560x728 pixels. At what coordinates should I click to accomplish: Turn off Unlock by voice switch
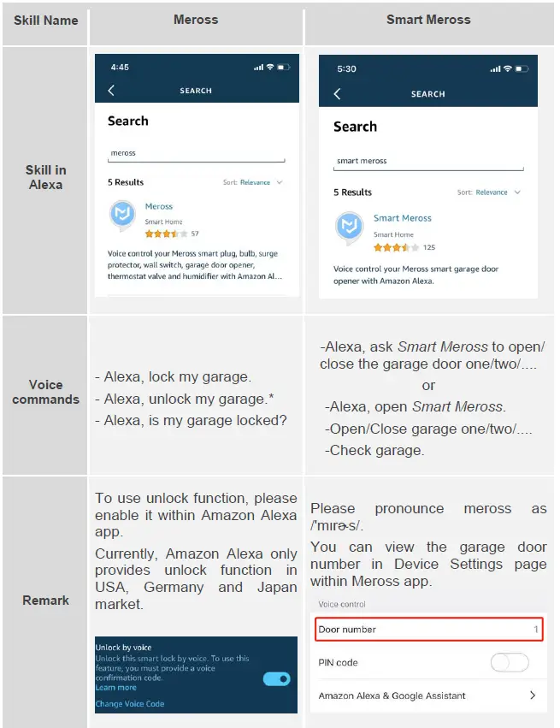(x=276, y=678)
